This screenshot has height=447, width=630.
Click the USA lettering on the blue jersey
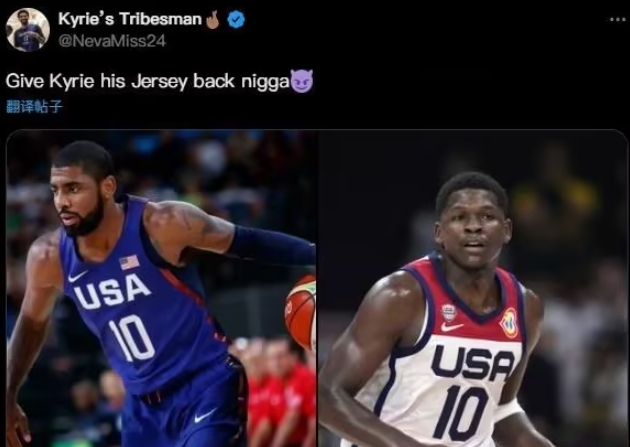coord(111,292)
